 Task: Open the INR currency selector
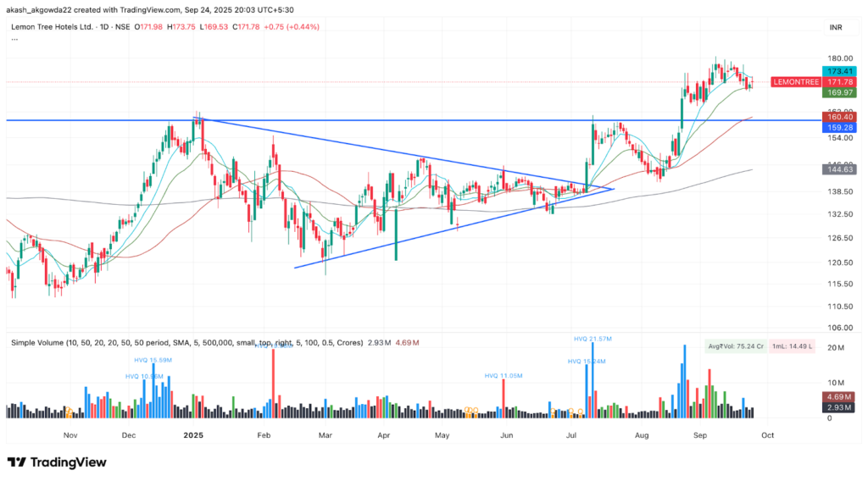click(835, 28)
